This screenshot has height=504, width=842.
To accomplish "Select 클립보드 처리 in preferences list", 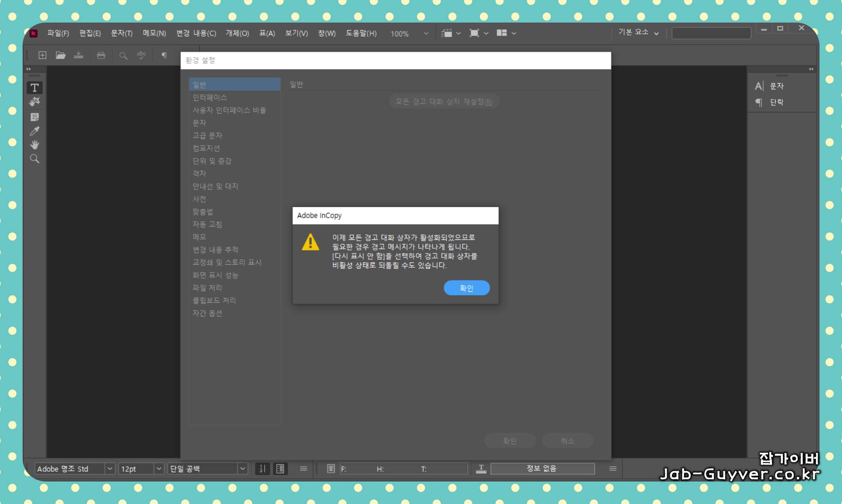I will (x=235, y=300).
